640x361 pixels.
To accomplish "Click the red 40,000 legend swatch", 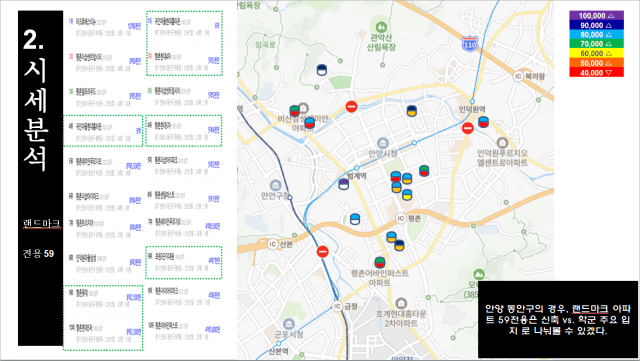I will tap(596, 73).
